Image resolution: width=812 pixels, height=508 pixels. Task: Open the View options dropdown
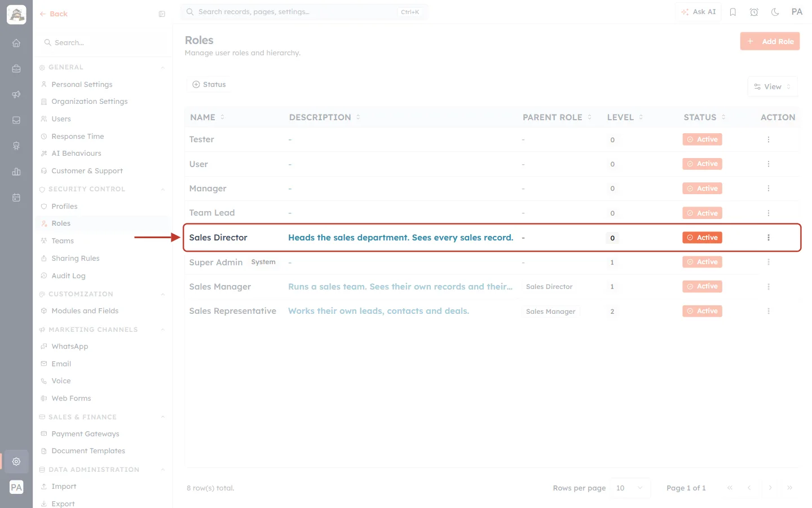pyautogui.click(x=773, y=87)
